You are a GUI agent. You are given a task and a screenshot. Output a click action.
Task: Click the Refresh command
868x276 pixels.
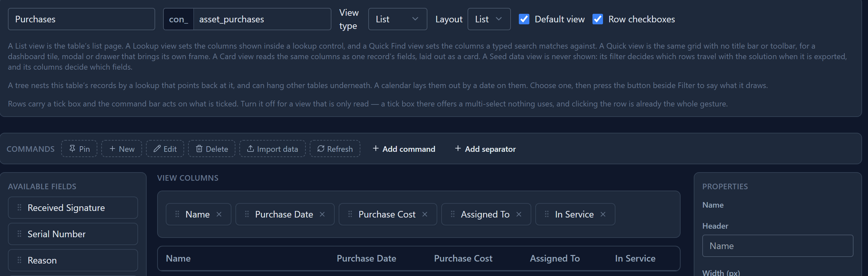(x=335, y=149)
